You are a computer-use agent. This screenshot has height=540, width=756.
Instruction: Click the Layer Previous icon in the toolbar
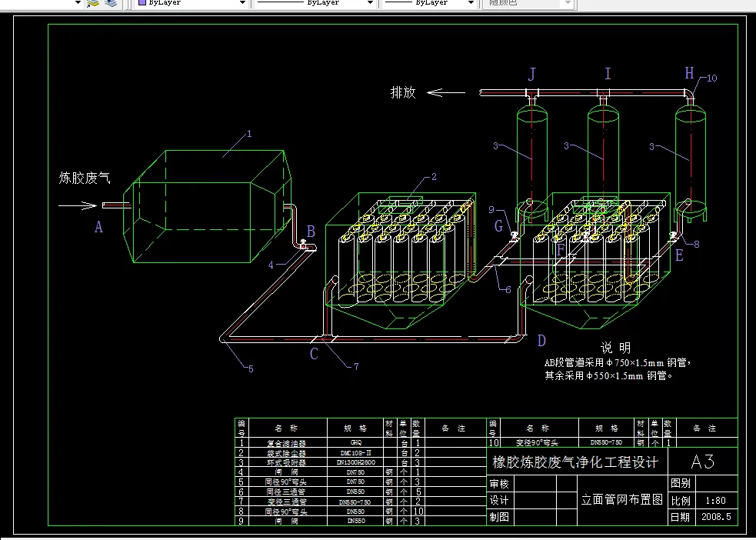[93, 3]
